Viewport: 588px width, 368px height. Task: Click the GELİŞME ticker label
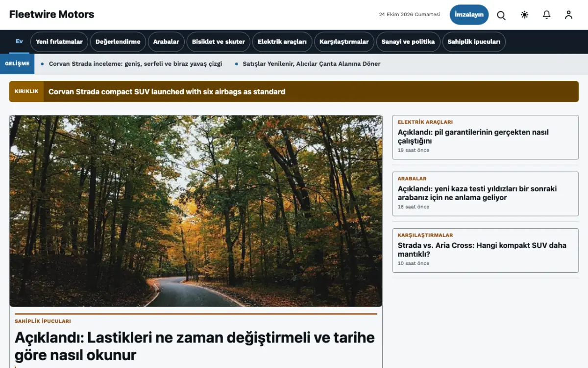(x=17, y=64)
